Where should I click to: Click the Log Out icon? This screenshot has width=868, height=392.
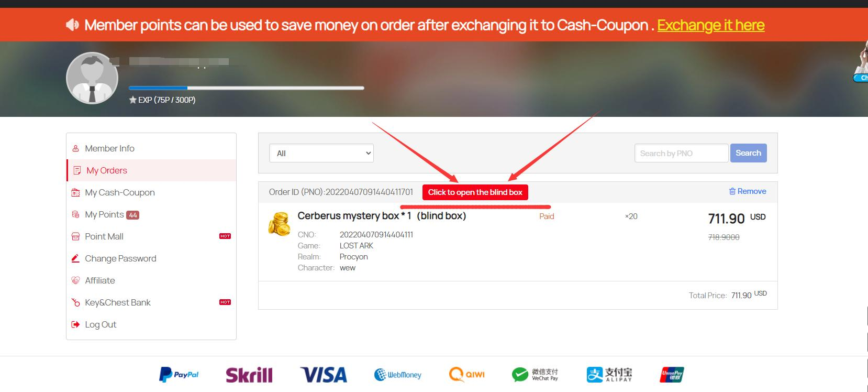pos(75,324)
